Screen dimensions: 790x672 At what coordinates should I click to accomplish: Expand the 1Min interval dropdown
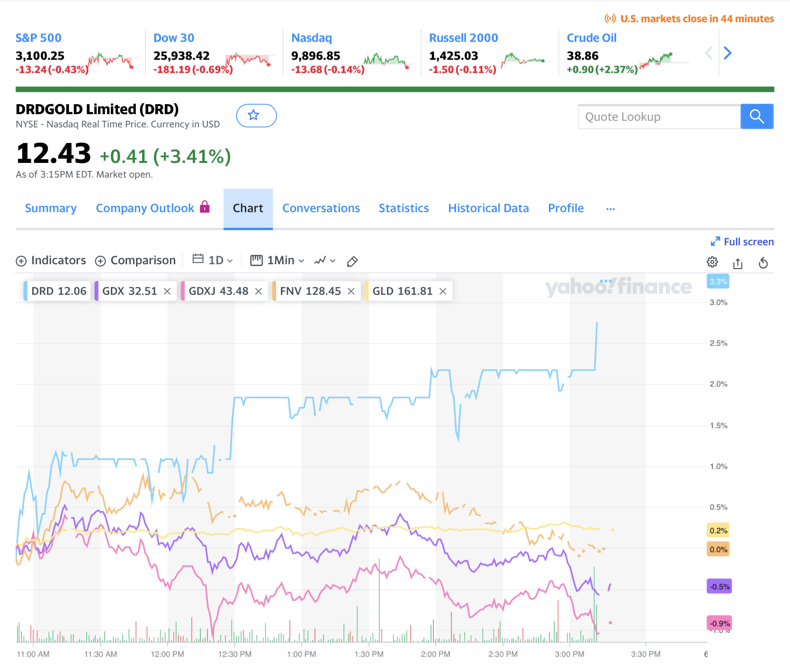tap(278, 260)
